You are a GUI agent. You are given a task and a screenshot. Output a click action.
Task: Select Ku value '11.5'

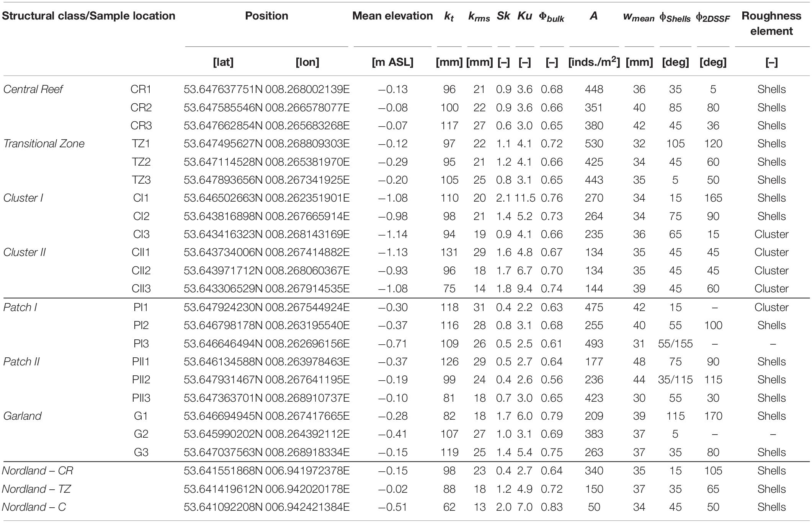(x=525, y=198)
